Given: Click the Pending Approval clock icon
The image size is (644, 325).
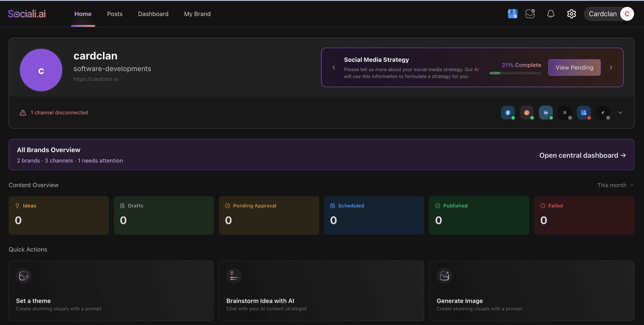Looking at the screenshot, I should pos(227,206).
